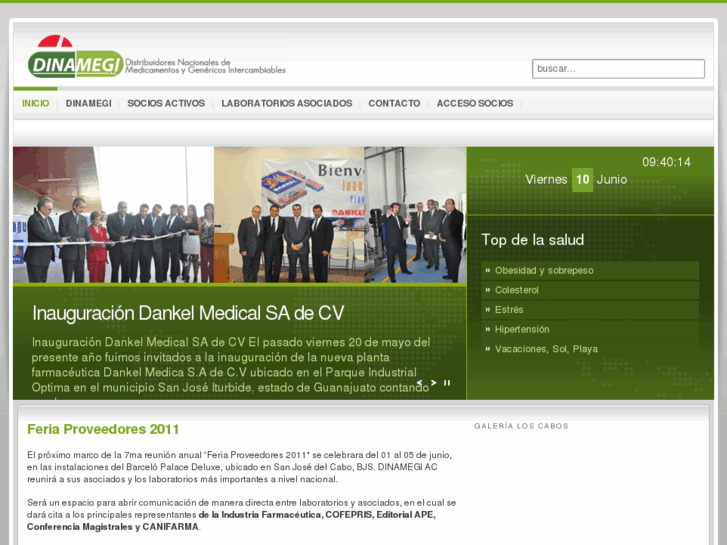Click the Junio month label

tap(612, 180)
